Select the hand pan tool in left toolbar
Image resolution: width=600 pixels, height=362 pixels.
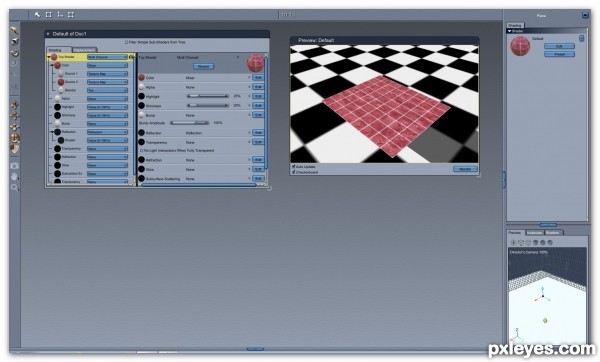click(x=15, y=177)
